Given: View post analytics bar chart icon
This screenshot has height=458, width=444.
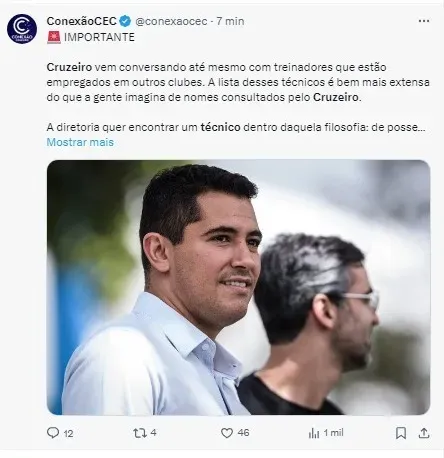Looking at the screenshot, I should click(314, 433).
